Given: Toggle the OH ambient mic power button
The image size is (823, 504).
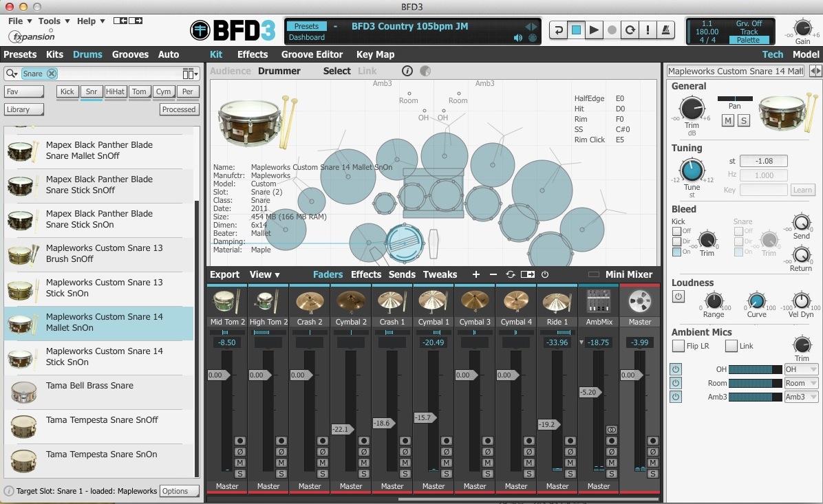Looking at the screenshot, I should point(676,369).
